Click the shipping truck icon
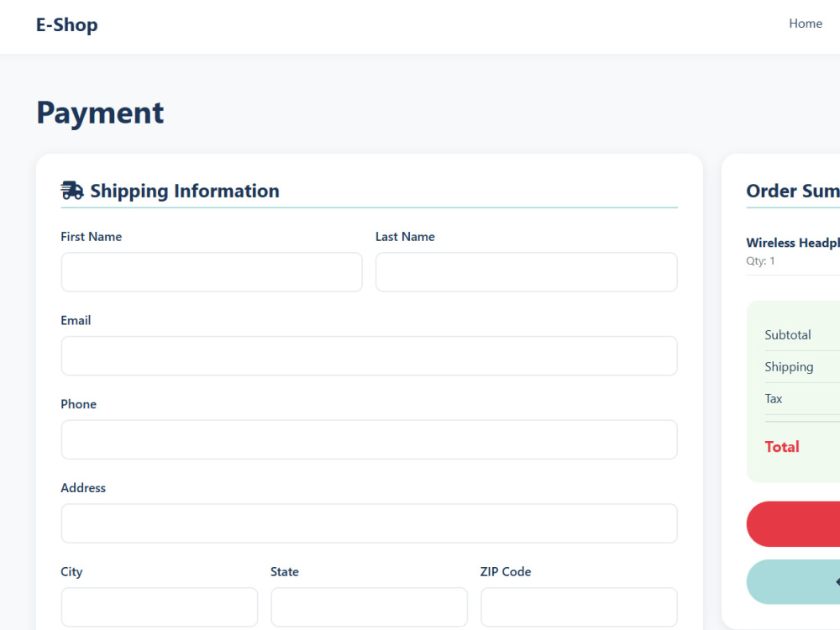The height and width of the screenshot is (630, 840). click(x=71, y=190)
